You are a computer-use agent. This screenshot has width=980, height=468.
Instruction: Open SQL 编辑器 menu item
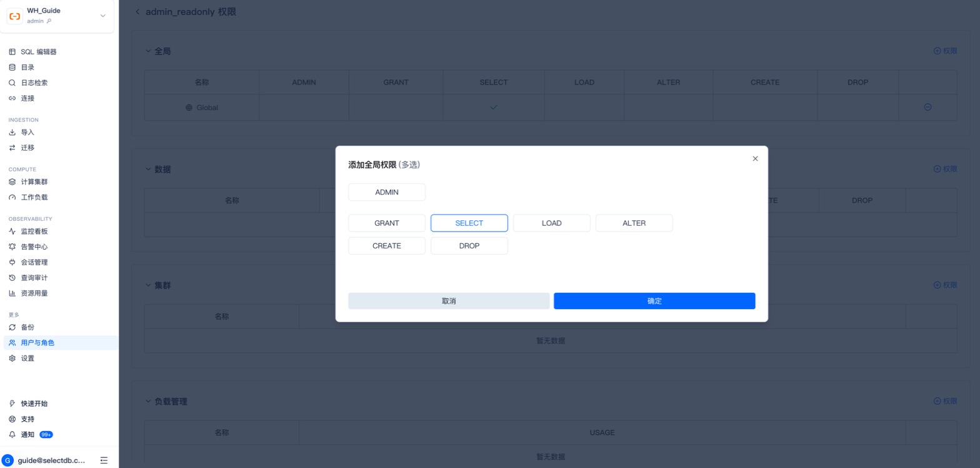click(61, 52)
